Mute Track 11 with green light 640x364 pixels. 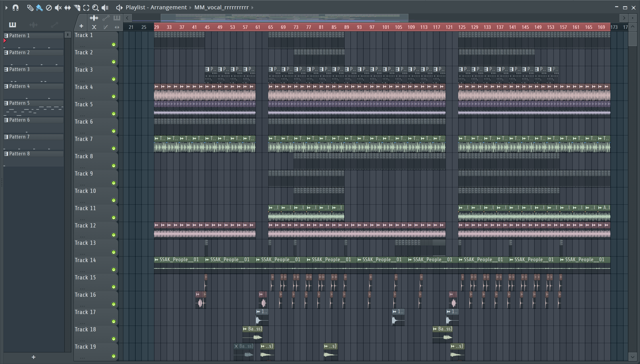[114, 218]
